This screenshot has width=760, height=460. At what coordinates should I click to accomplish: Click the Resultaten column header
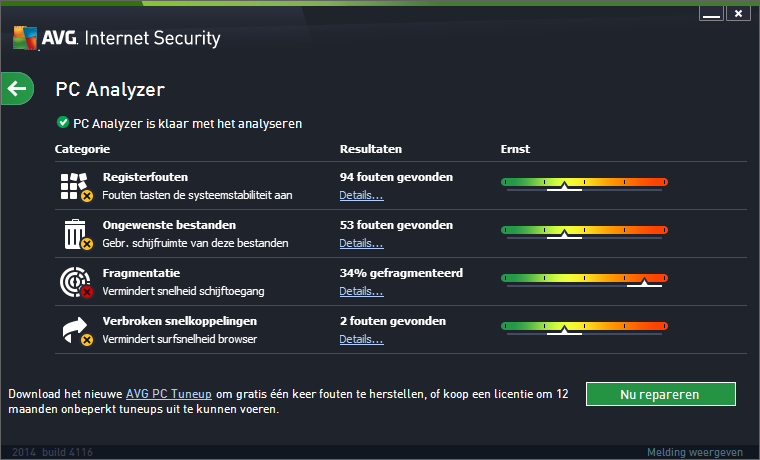(x=370, y=149)
